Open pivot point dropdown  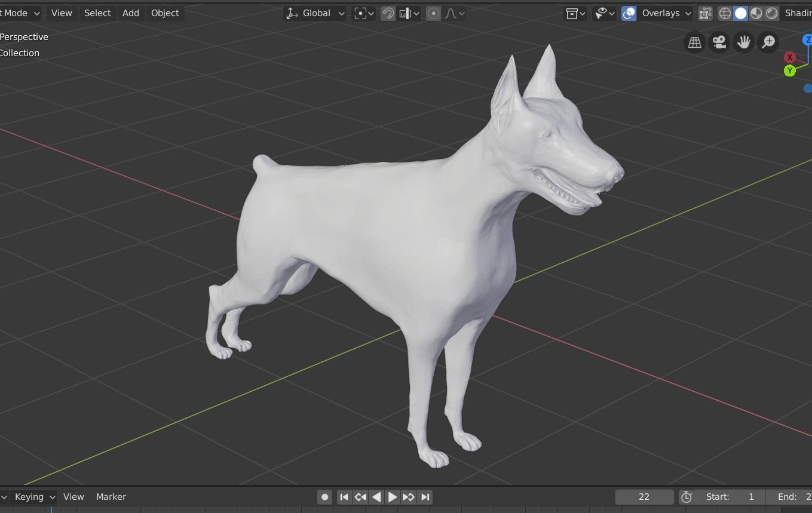tap(364, 13)
